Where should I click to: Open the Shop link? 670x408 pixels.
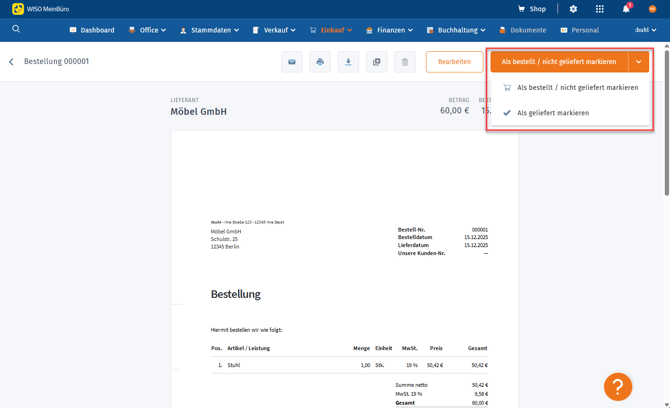tap(532, 9)
